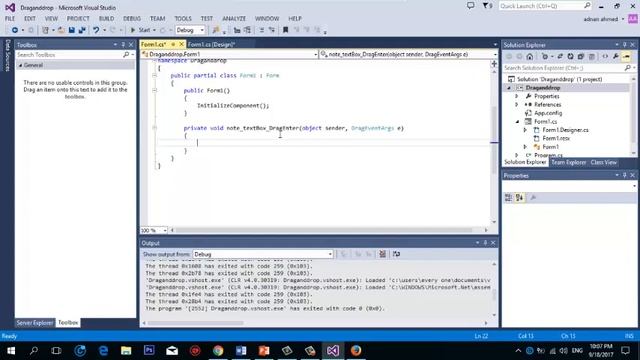
Task: Click the Solution Explorer vertical scrollbar
Action: 633,116
